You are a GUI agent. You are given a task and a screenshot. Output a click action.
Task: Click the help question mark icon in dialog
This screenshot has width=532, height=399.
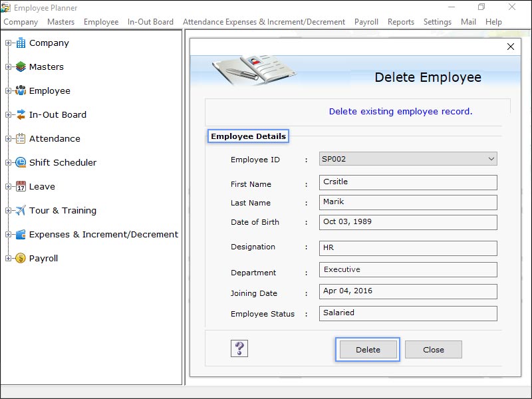point(239,348)
